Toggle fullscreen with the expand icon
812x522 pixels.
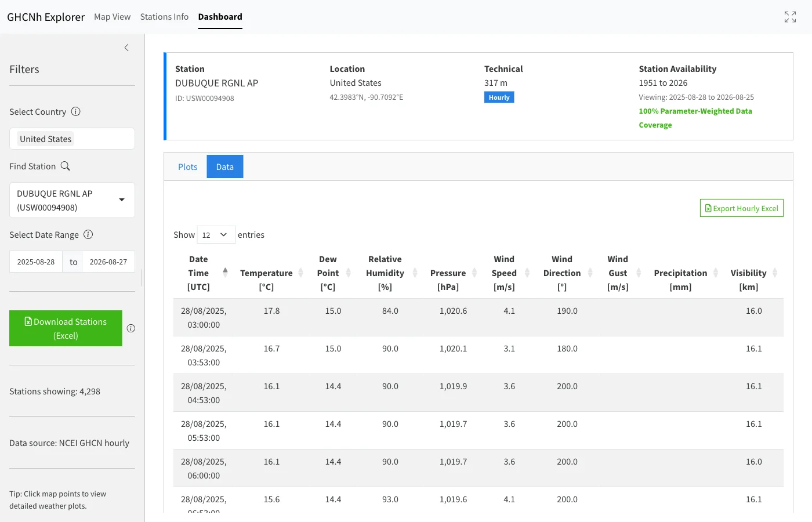pyautogui.click(x=790, y=17)
